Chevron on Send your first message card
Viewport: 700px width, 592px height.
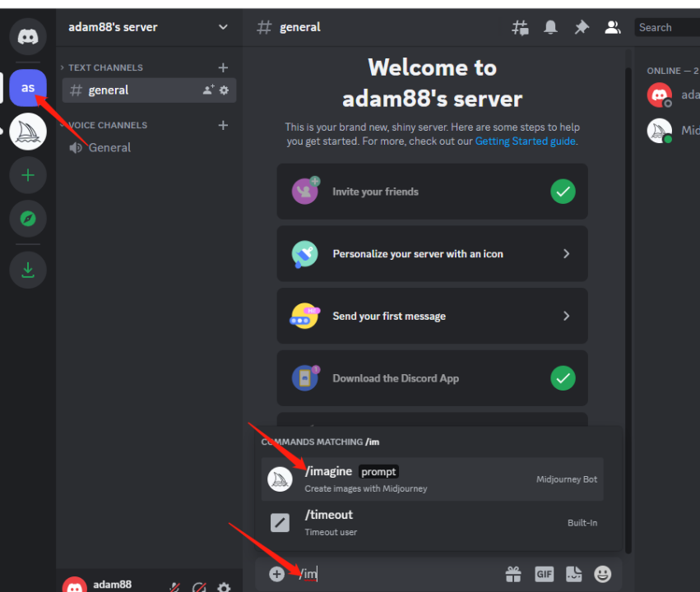(566, 316)
